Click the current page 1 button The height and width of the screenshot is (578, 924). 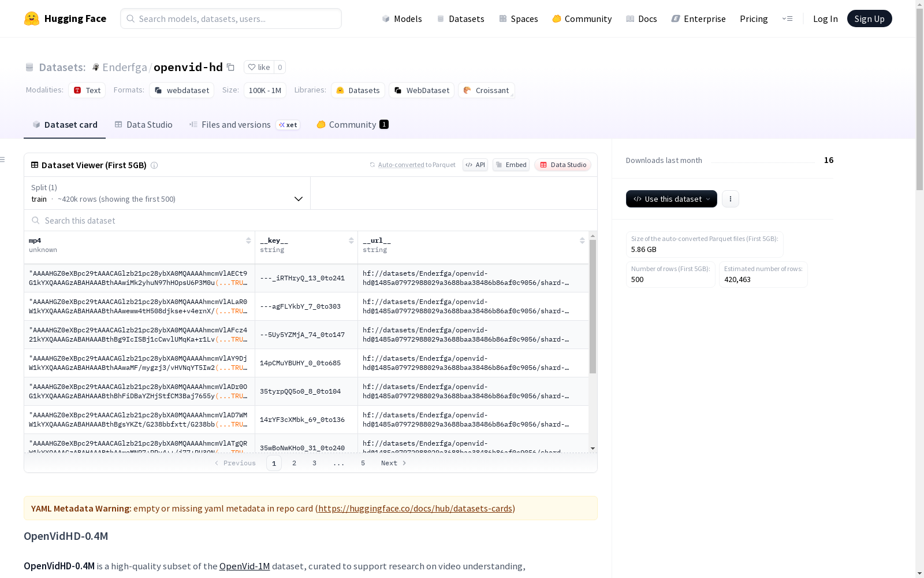click(274, 463)
